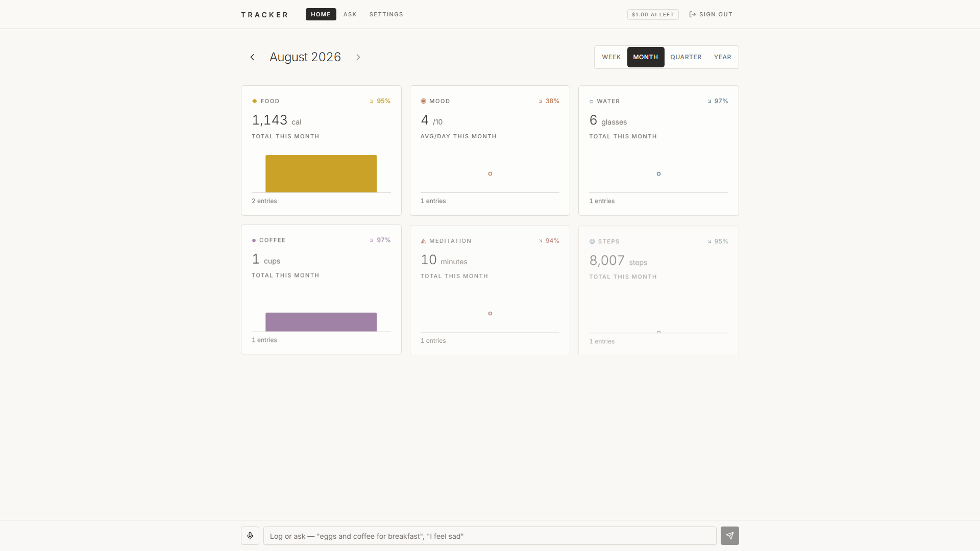Click the Meditation chart data point
The image size is (980, 551).
[x=490, y=313]
